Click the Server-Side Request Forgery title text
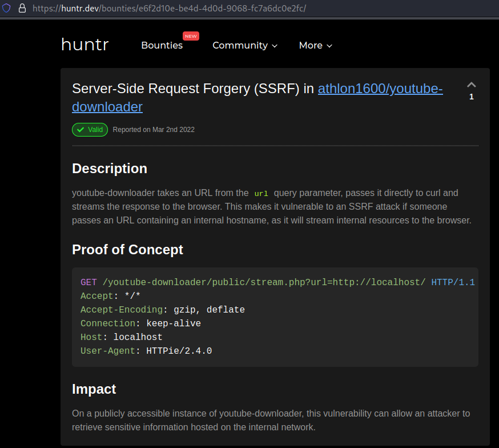The height and width of the screenshot is (448, 499). coord(193,89)
